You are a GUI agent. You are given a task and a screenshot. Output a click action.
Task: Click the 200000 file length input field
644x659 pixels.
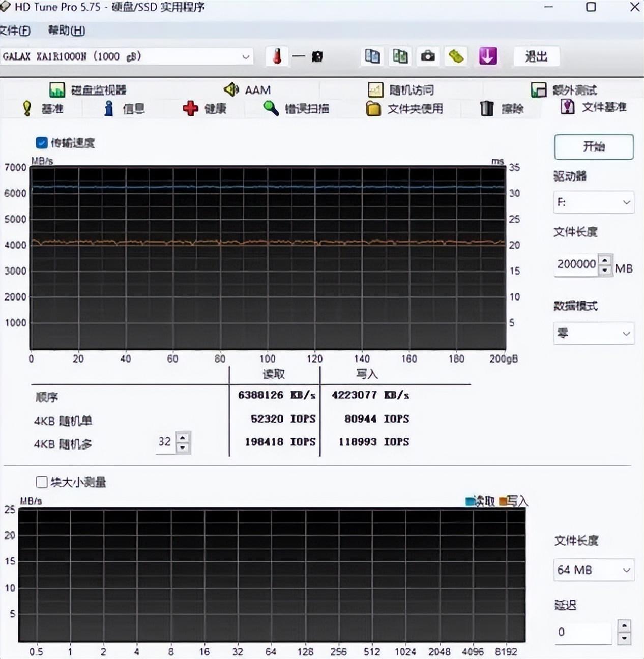point(576,264)
